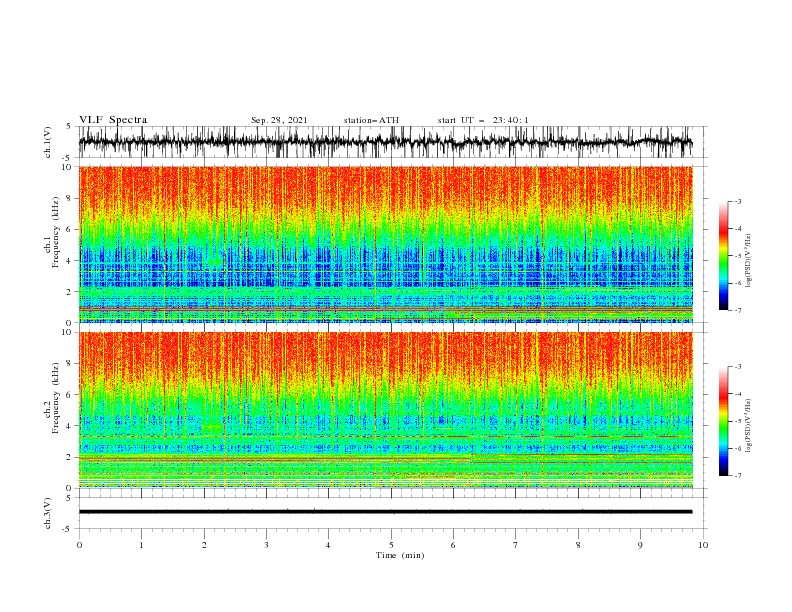The width and height of the screenshot is (792, 612).
Task: Click the "10" tick on the time axis
Action: coord(703,545)
